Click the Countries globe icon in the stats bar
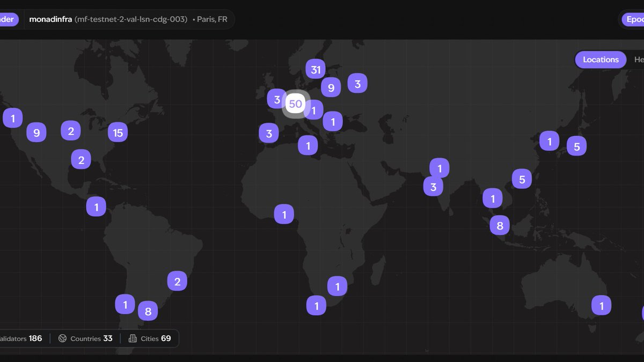Viewport: 644px width, 362px height. (62, 338)
